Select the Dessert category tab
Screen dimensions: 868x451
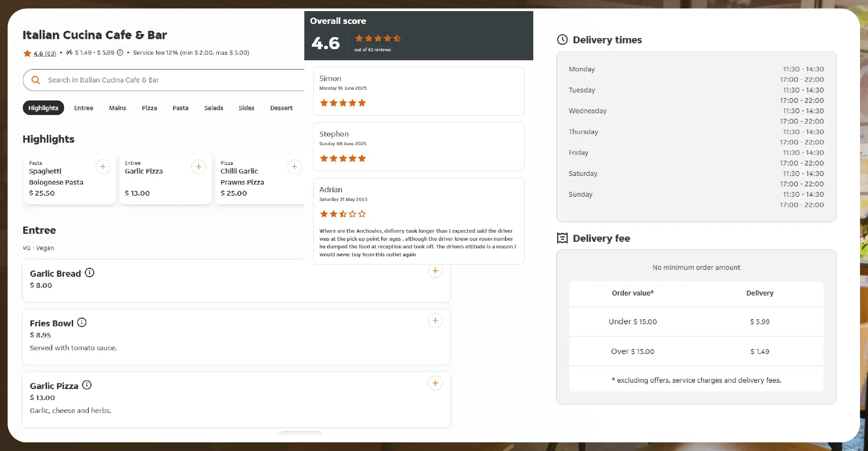(x=281, y=108)
